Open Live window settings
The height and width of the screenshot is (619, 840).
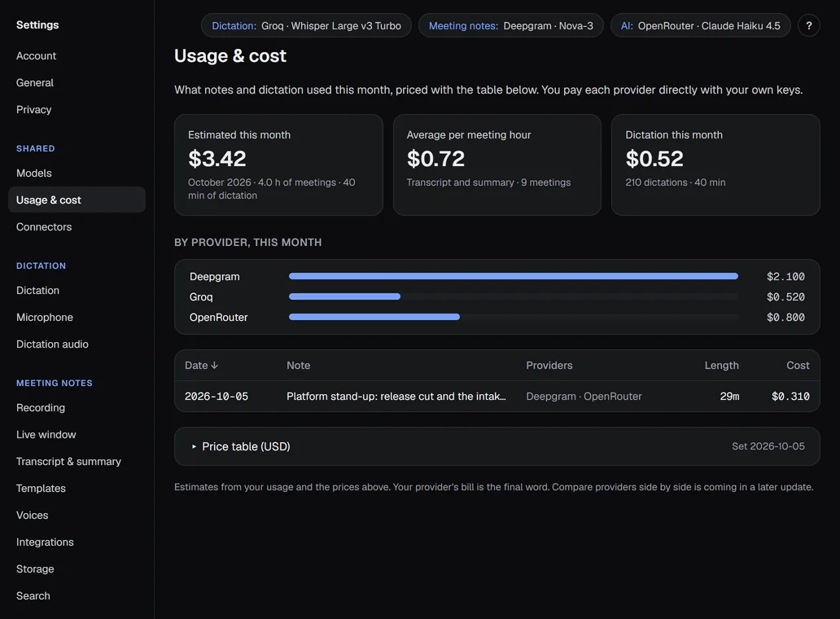(x=46, y=435)
